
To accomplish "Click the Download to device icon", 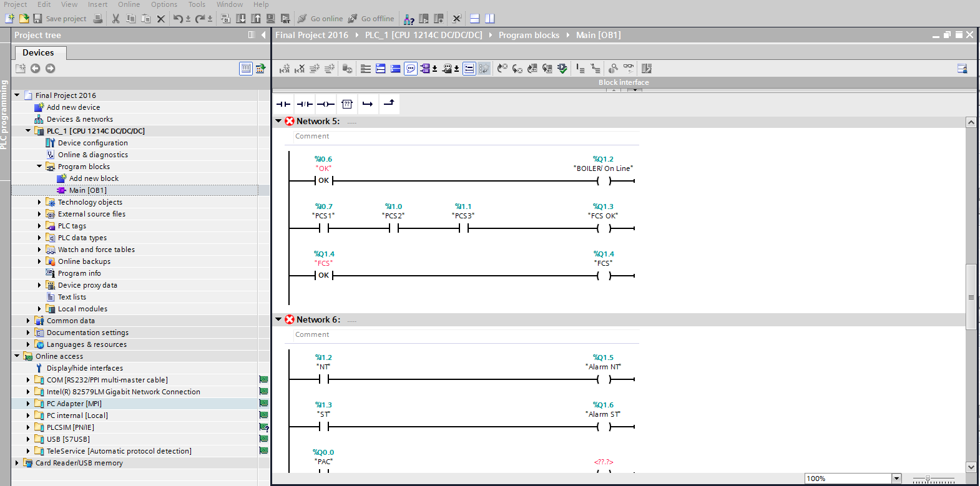I will pos(241,19).
